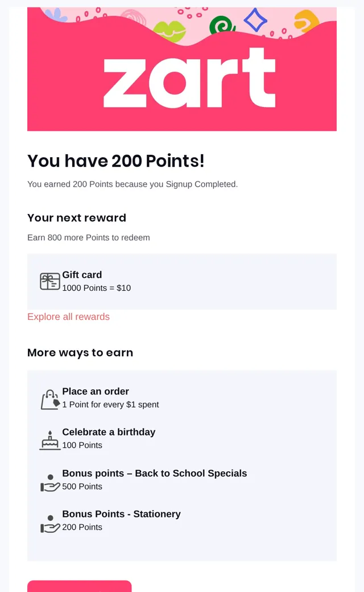Click the gift card icon
This screenshot has width=364, height=592.
tap(50, 281)
